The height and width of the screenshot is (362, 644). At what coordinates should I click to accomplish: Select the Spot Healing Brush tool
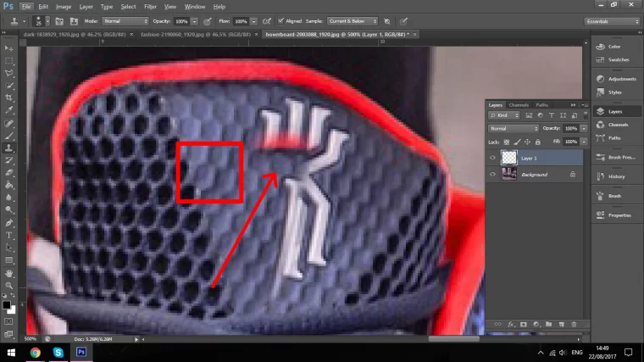[x=9, y=123]
